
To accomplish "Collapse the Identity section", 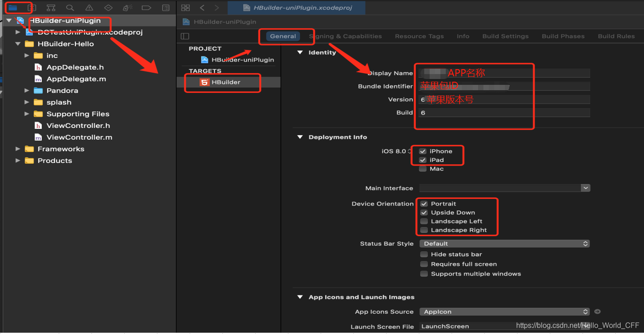I will pyautogui.click(x=300, y=53).
